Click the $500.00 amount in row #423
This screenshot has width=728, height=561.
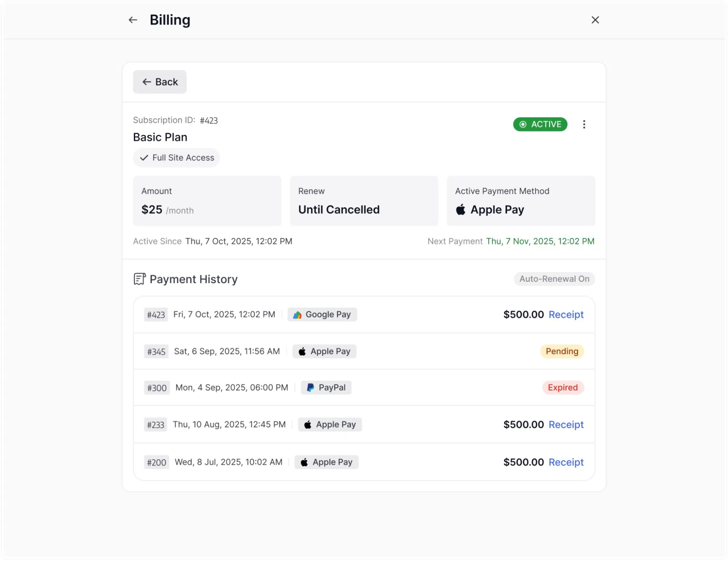523,315
